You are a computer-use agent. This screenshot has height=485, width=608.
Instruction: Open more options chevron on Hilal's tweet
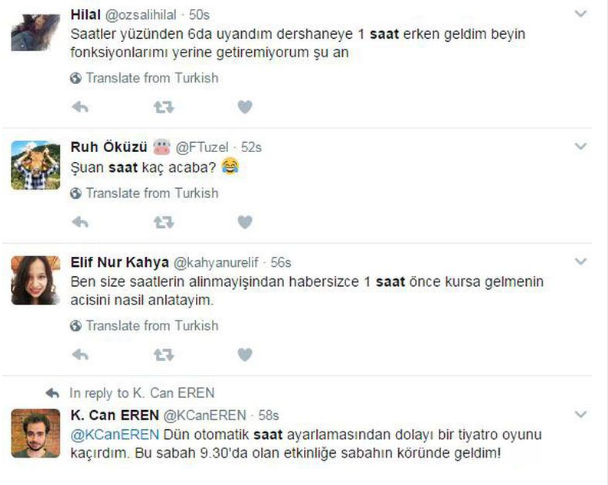pos(580,14)
